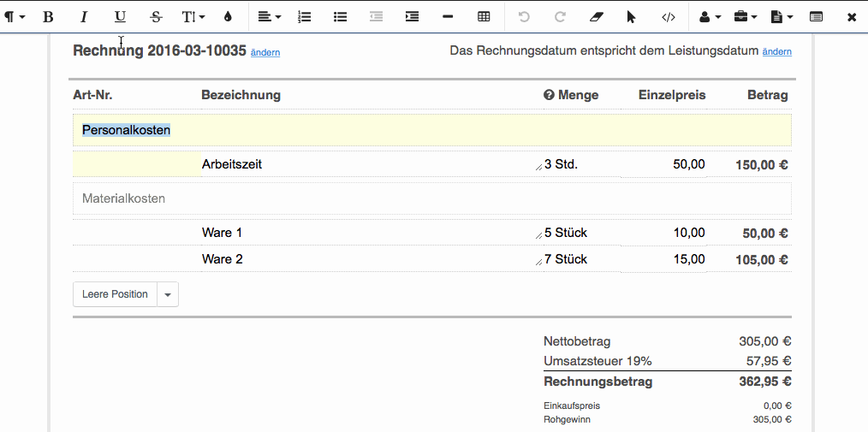Viewport: 868px width, 432px height.
Task: Click the Personalkosten heading field
Action: tap(431, 130)
